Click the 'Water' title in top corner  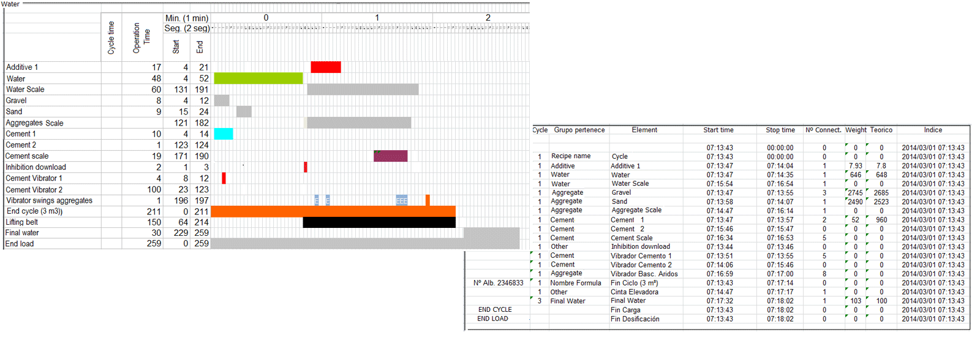tap(10, 4)
